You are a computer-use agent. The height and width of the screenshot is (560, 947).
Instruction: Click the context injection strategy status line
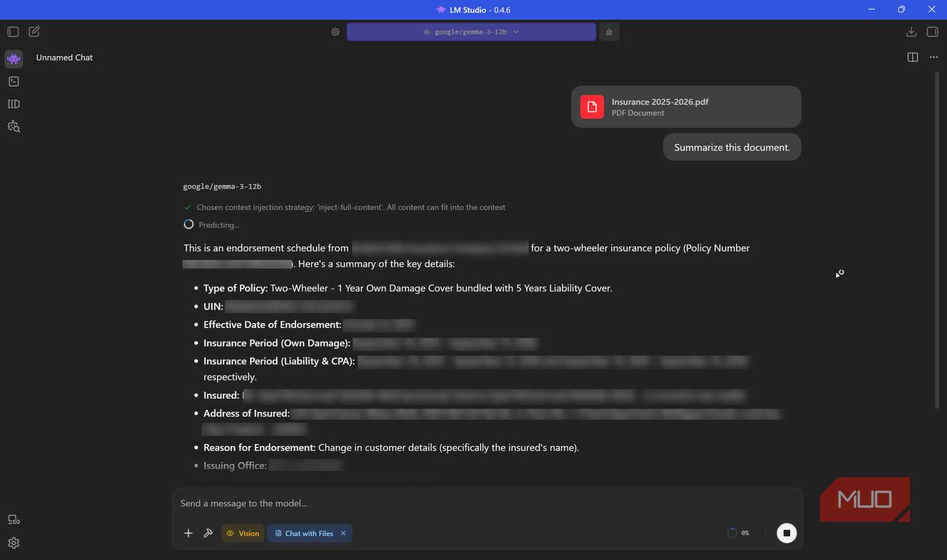344,207
